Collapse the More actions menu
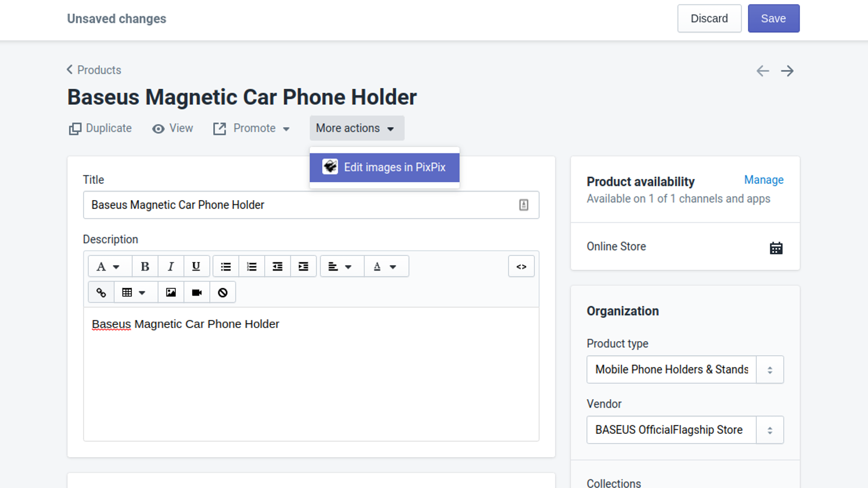Image resolution: width=868 pixels, height=488 pixels. [x=356, y=129]
